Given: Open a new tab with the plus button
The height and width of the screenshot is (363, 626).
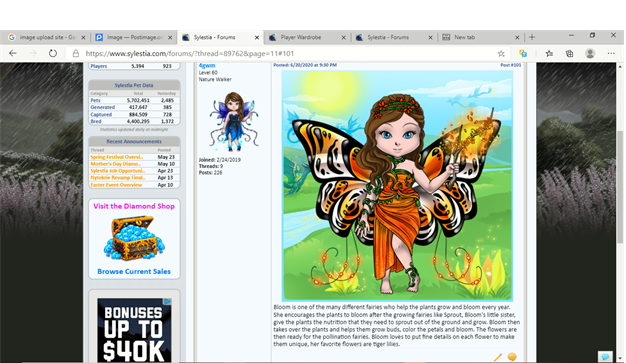Looking at the screenshot, I should (532, 37).
